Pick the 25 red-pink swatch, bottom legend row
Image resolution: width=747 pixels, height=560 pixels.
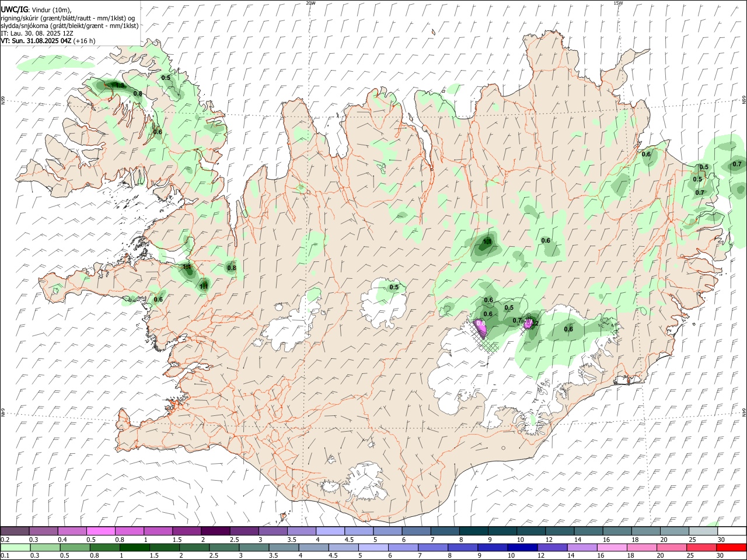(701, 548)
